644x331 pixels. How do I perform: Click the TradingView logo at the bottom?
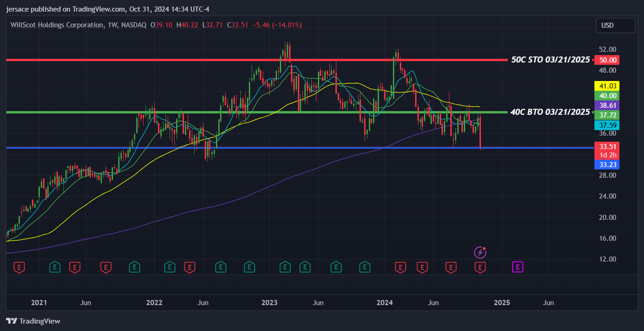pyautogui.click(x=33, y=321)
